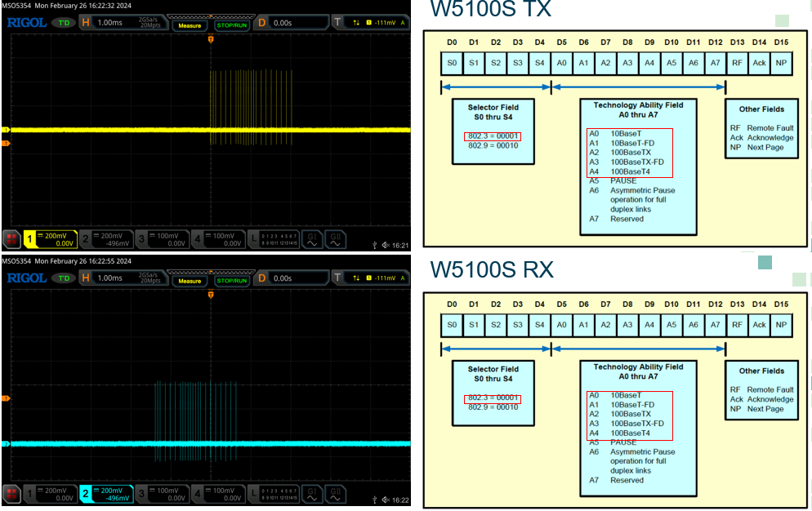
Task: Click STOP/RUN on the lower scope
Action: coord(231,281)
